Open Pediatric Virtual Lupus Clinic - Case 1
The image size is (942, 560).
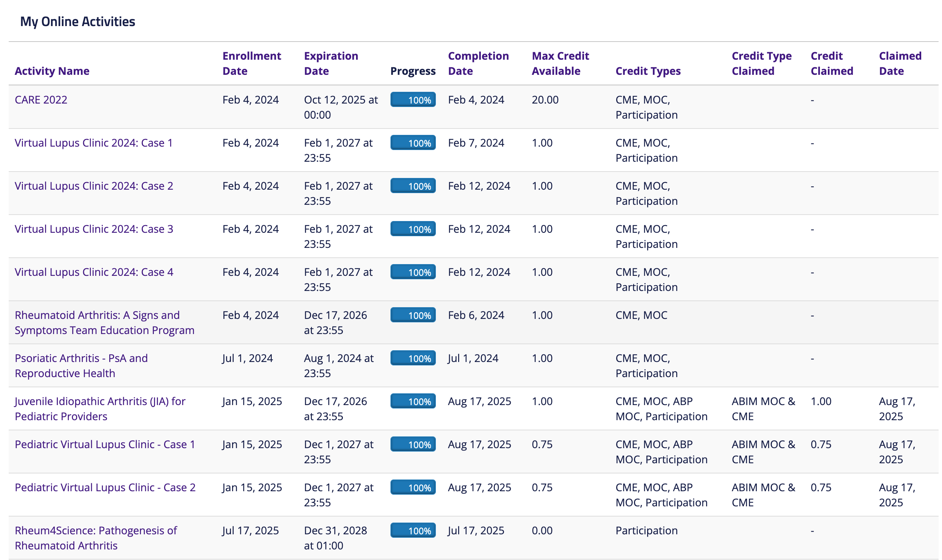click(105, 444)
